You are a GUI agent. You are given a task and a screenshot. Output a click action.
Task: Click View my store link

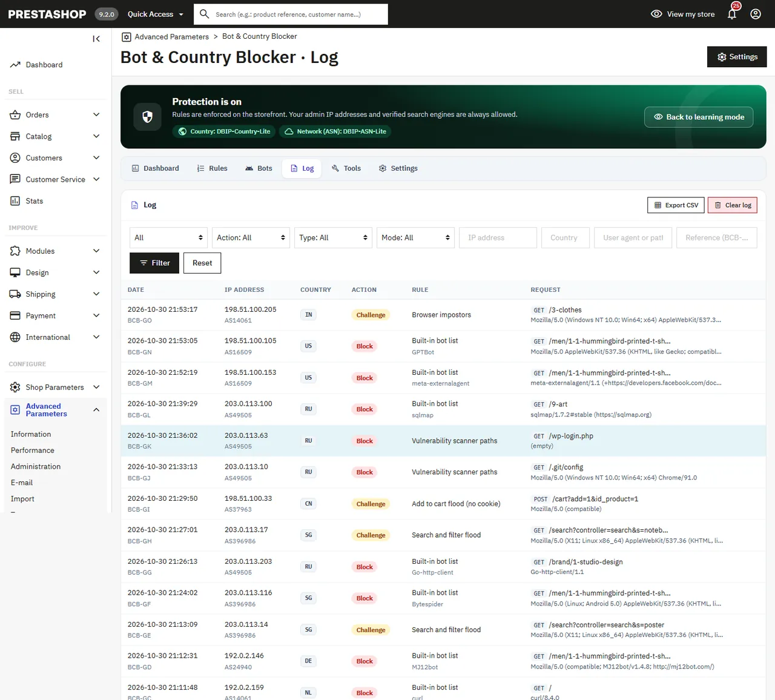683,14
